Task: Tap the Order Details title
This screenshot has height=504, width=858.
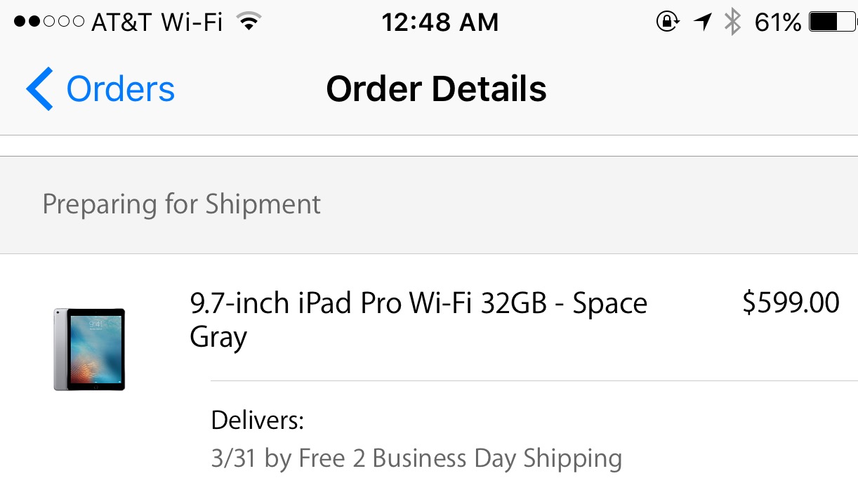Action: click(436, 89)
